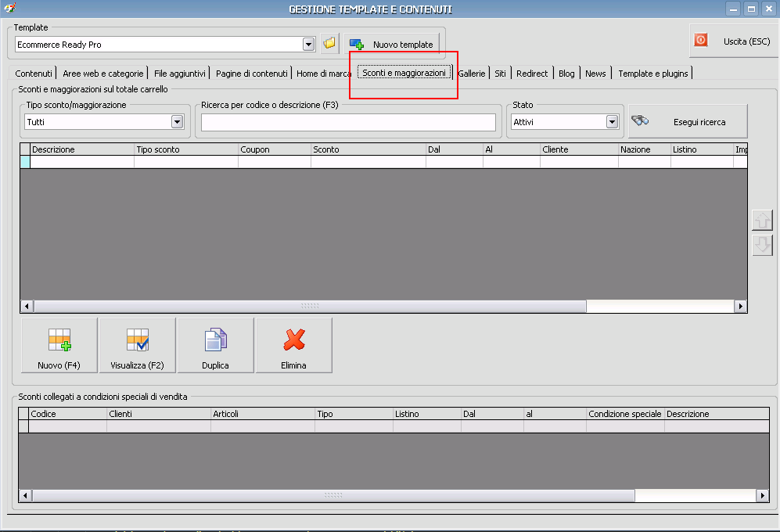Screen dimensions: 780x532
Task: Go to the Pagine di contenuti tab
Action: pos(252,74)
